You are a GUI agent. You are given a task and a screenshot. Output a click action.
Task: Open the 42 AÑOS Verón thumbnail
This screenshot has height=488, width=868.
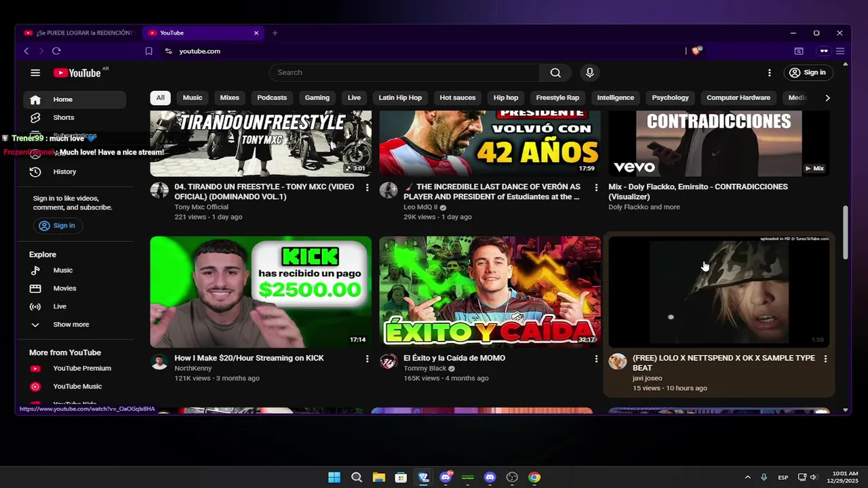[x=490, y=143]
